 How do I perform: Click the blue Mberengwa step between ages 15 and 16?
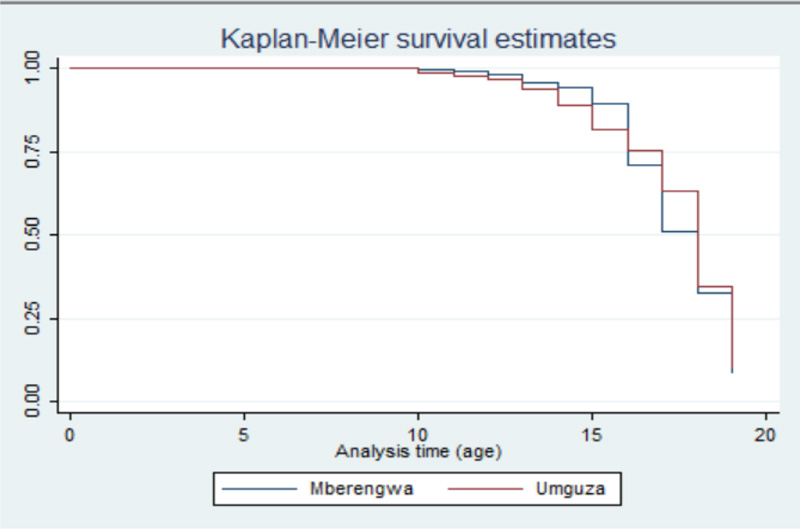click(x=610, y=104)
